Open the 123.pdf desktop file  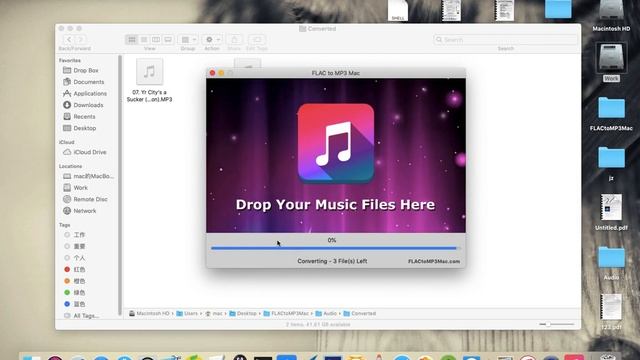(x=611, y=312)
